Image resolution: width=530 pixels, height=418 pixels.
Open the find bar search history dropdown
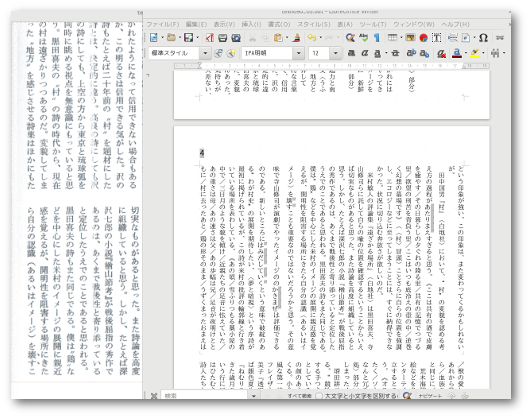pos(254,395)
